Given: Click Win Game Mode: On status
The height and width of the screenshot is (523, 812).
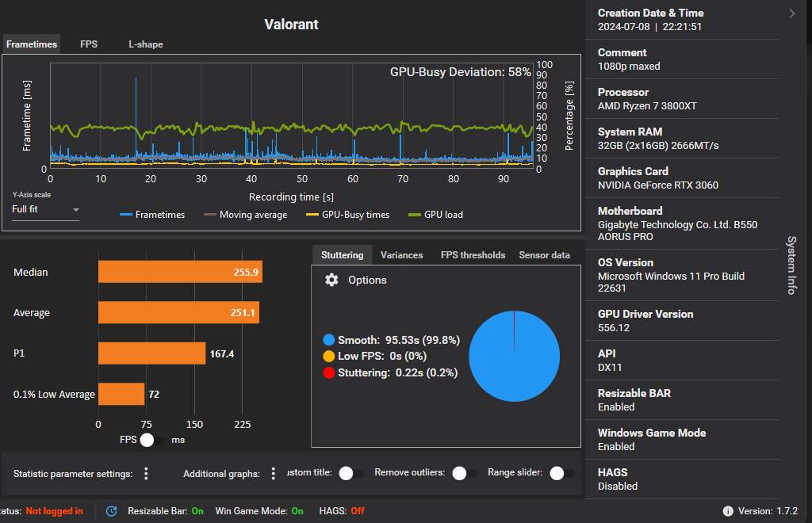Looking at the screenshot, I should [259, 511].
